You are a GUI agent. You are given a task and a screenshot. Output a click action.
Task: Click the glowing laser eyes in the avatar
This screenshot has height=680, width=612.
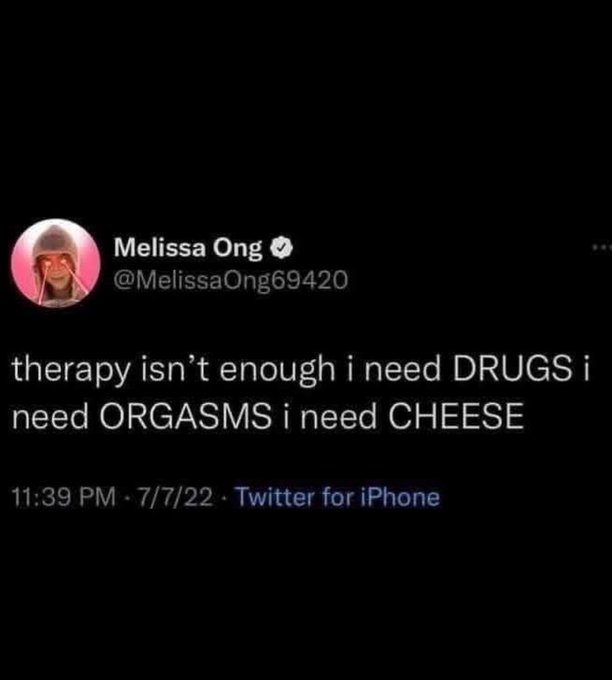[x=55, y=261]
